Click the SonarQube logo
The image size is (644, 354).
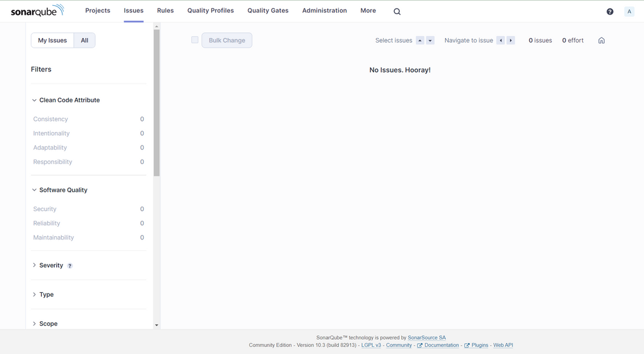[x=37, y=11]
